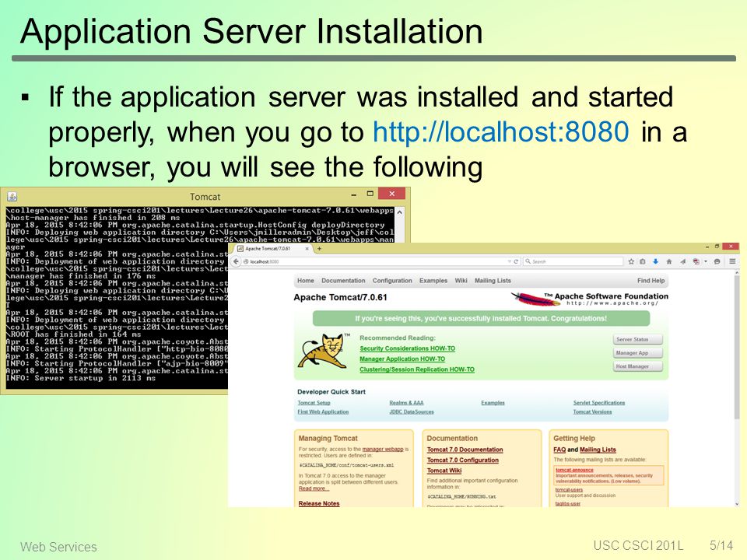This screenshot has width=747, height=560.
Task: Open Security Considerations HOW-TO link
Action: tap(407, 348)
